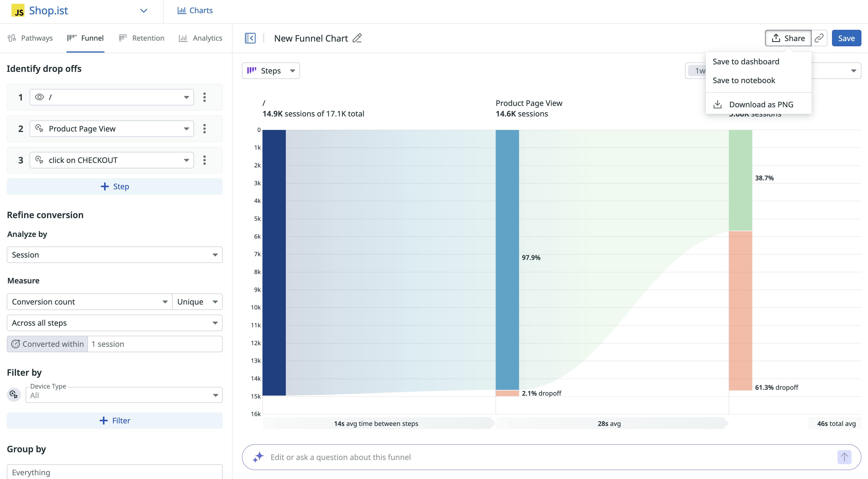Open Charts via the bar chart icon
The image size is (868, 479).
pos(182,10)
